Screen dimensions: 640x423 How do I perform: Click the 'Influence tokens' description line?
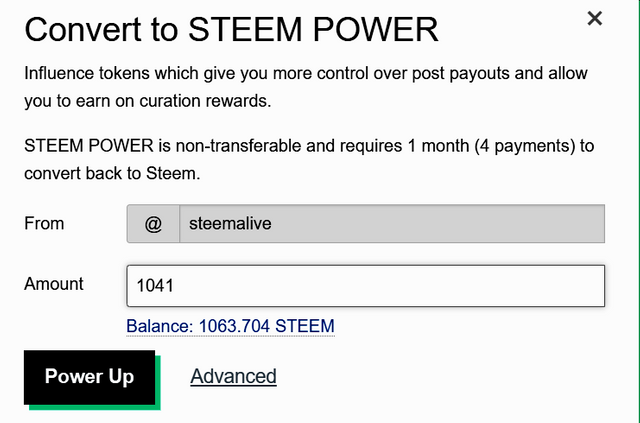coord(305,75)
